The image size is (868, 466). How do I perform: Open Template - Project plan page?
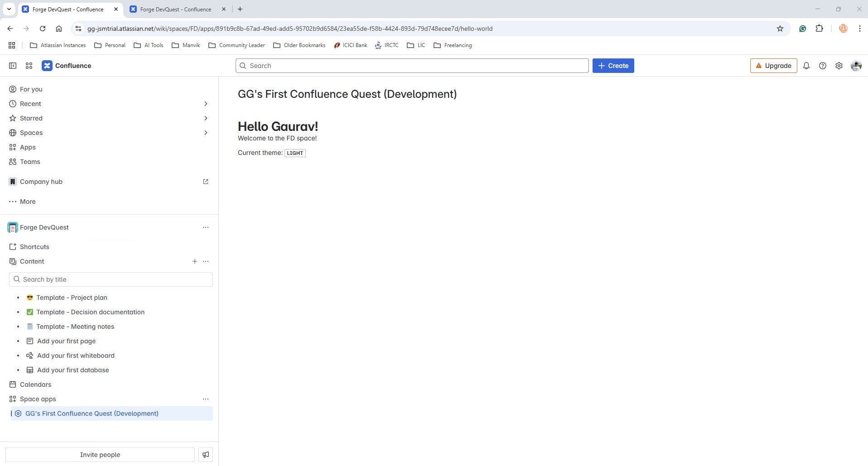click(72, 298)
